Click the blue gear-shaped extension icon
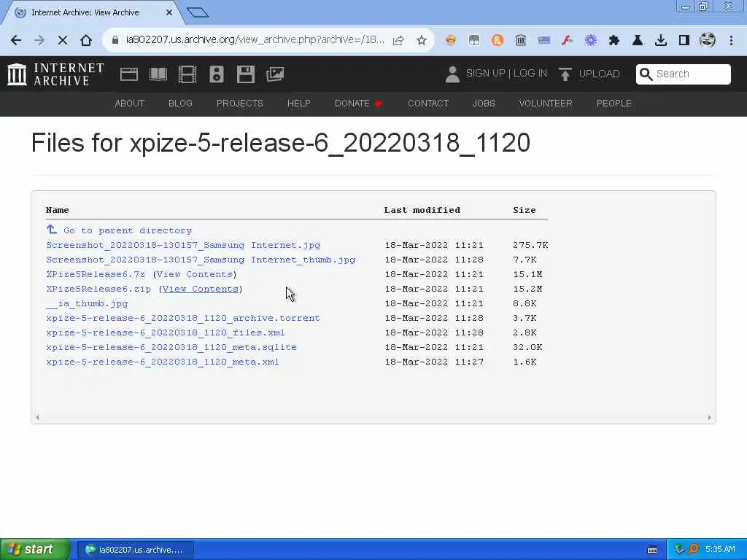The width and height of the screenshot is (747, 560). pos(591,41)
